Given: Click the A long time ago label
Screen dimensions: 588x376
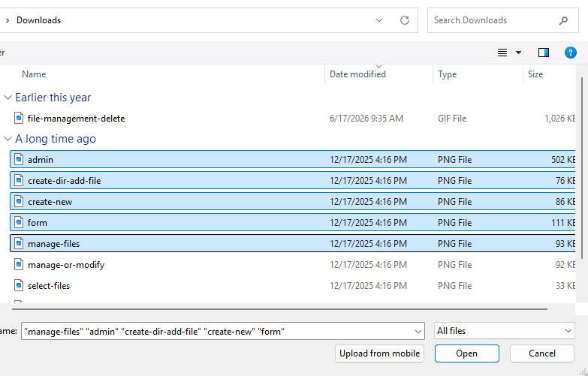Looking at the screenshot, I should (x=56, y=139).
